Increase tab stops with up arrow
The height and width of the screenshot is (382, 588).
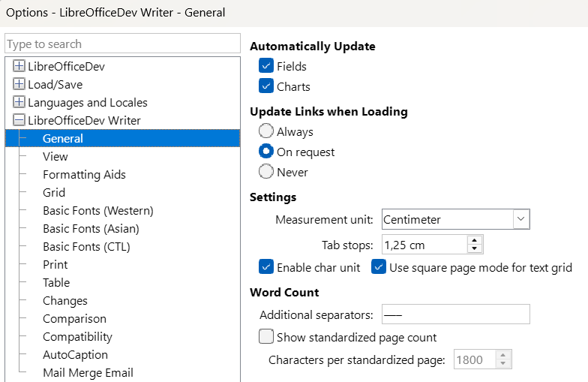[474, 240]
